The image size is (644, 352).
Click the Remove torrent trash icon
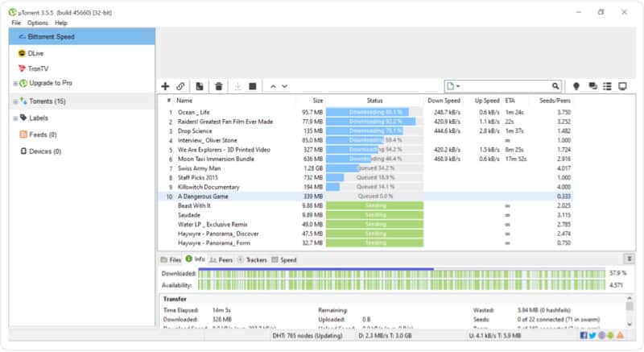pos(218,86)
